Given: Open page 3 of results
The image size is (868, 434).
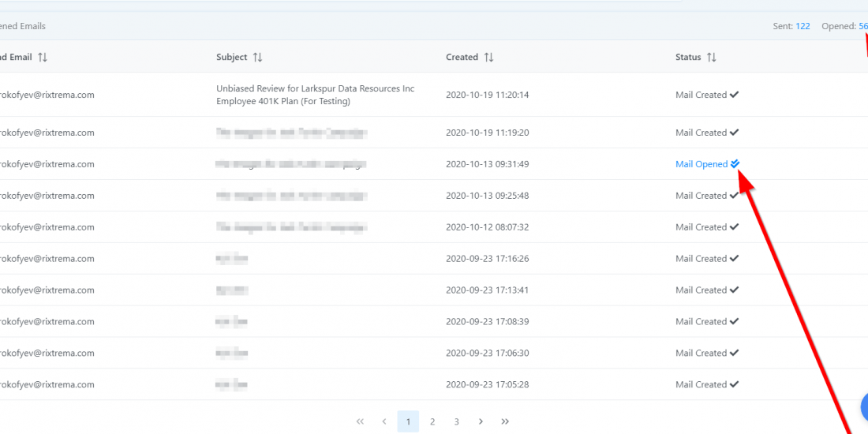Looking at the screenshot, I should coord(456,421).
